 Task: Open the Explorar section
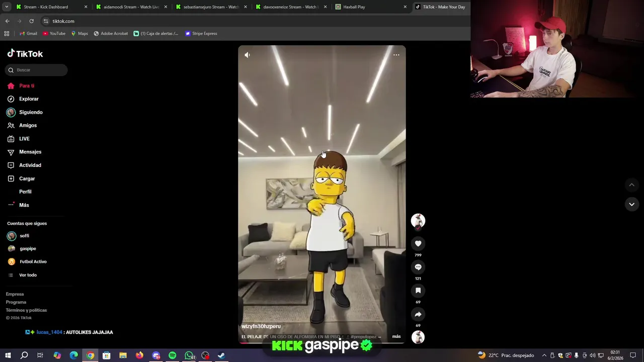[23, 99]
